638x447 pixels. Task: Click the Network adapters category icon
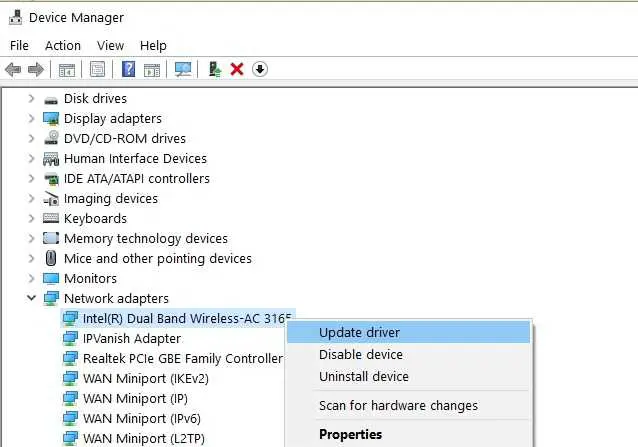(51, 299)
